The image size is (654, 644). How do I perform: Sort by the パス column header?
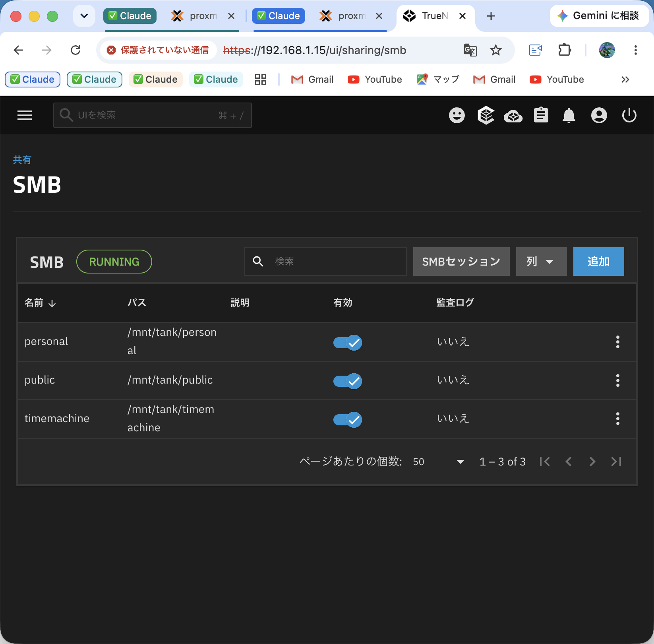pos(137,303)
